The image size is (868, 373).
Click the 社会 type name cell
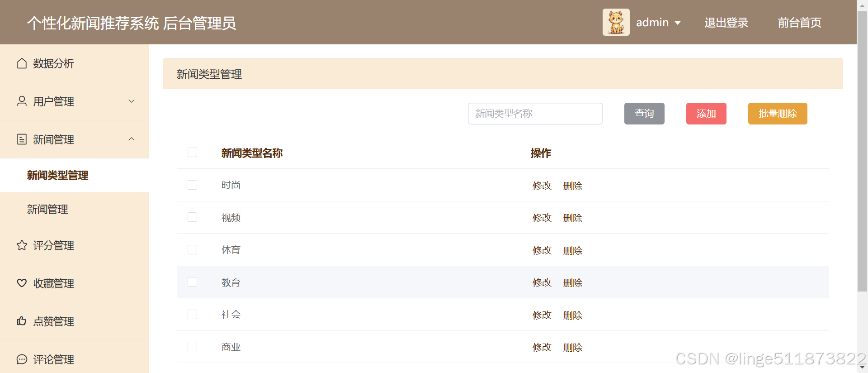(x=231, y=315)
